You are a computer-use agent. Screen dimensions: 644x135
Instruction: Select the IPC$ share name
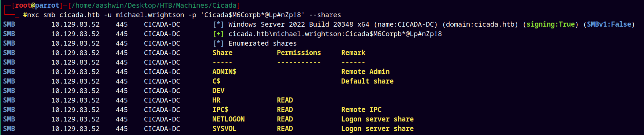(x=220, y=110)
